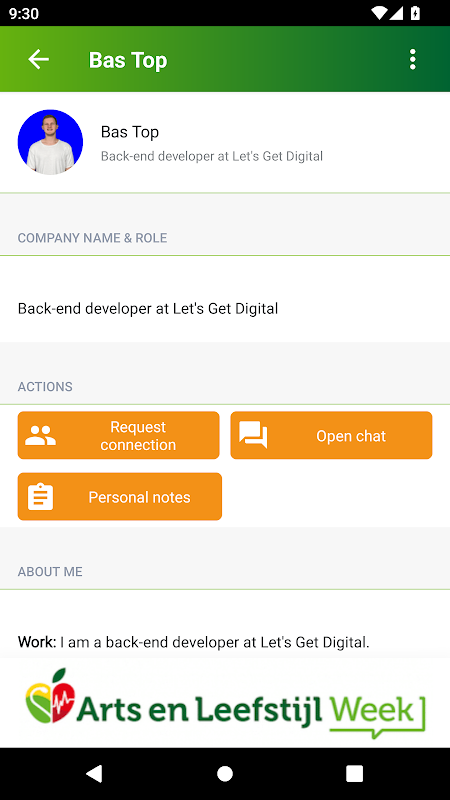
Task: Tap the Arts en Leefstijl Week banner
Action: click(x=225, y=703)
